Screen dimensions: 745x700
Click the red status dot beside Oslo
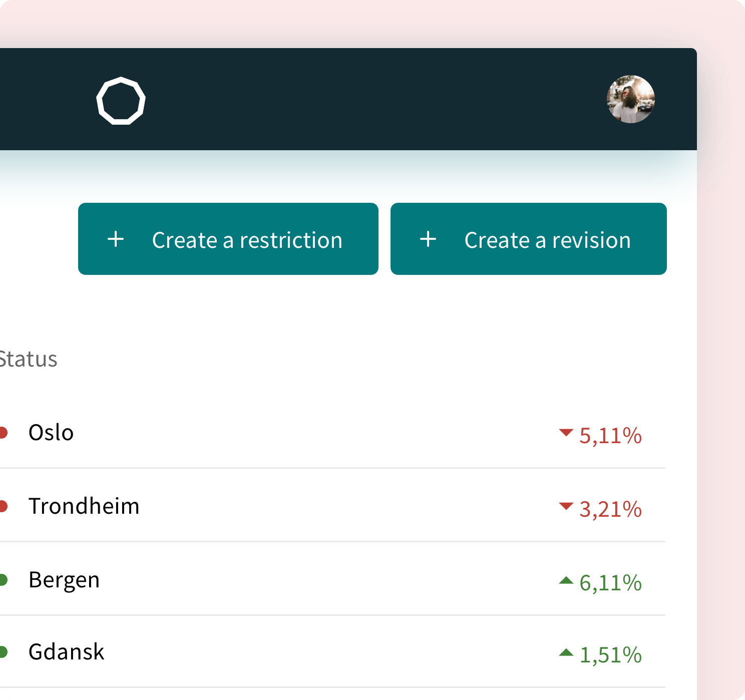(3, 433)
